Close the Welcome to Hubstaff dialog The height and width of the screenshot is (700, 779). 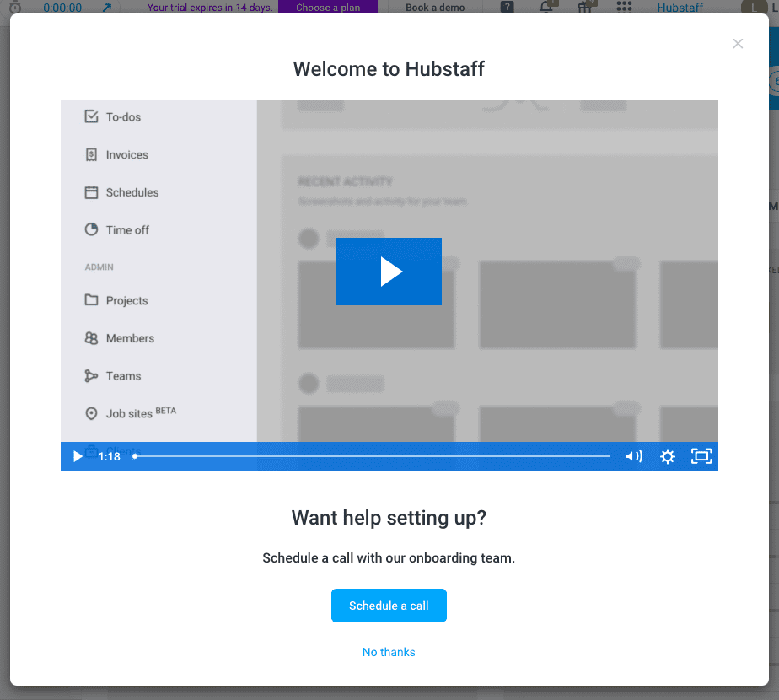pos(738,44)
